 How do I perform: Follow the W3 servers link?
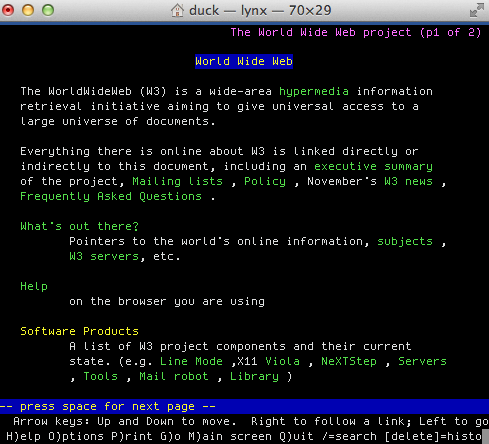pyautogui.click(x=104, y=256)
